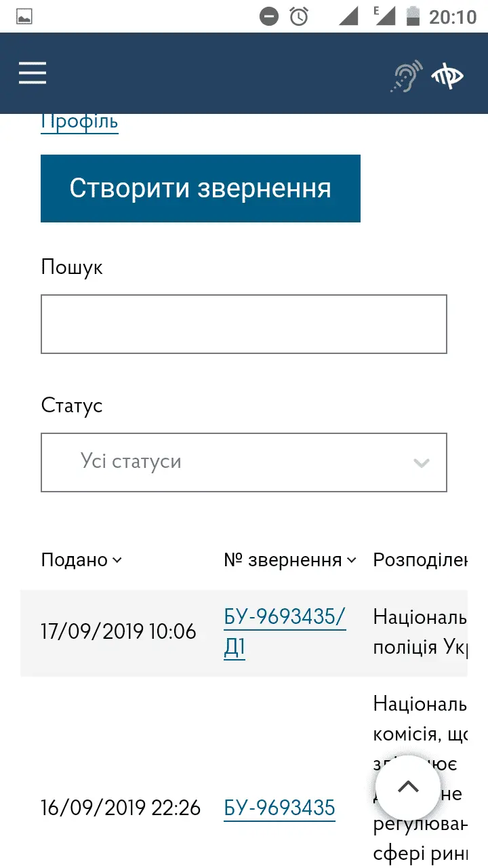The height and width of the screenshot is (868, 488).
Task: Tap the do-not-disturb status bar icon
Action: coord(269,16)
